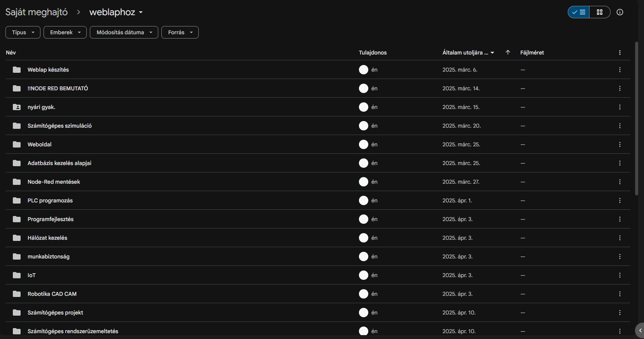This screenshot has width=644, height=339.
Task: Open more options for Weblap készítés folder
Action: pyautogui.click(x=619, y=70)
